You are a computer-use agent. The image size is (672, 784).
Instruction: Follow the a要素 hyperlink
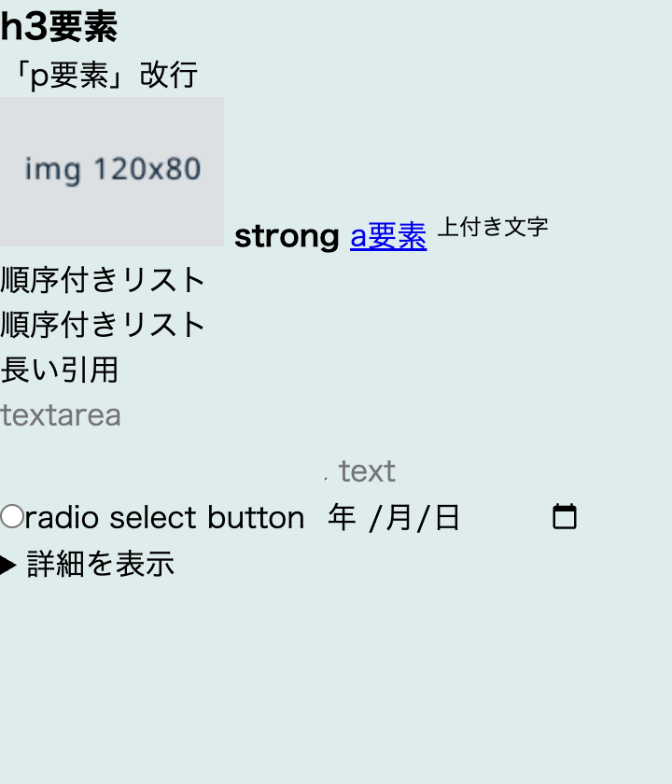pos(388,237)
